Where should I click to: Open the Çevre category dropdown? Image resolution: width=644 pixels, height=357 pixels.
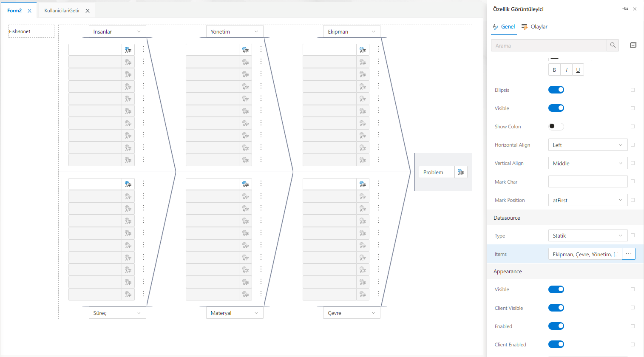click(352, 313)
